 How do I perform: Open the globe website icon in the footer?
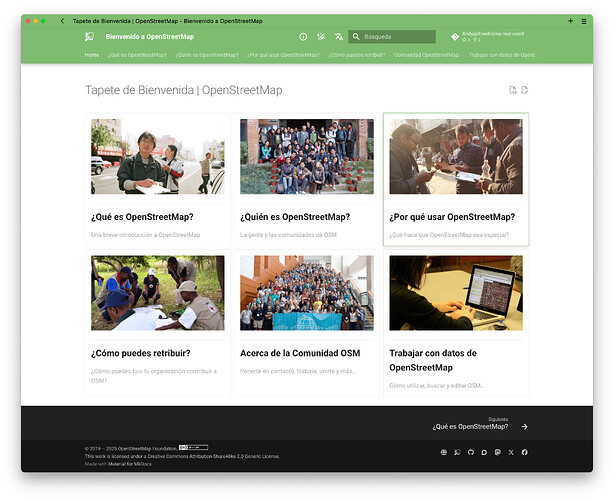tap(444, 452)
